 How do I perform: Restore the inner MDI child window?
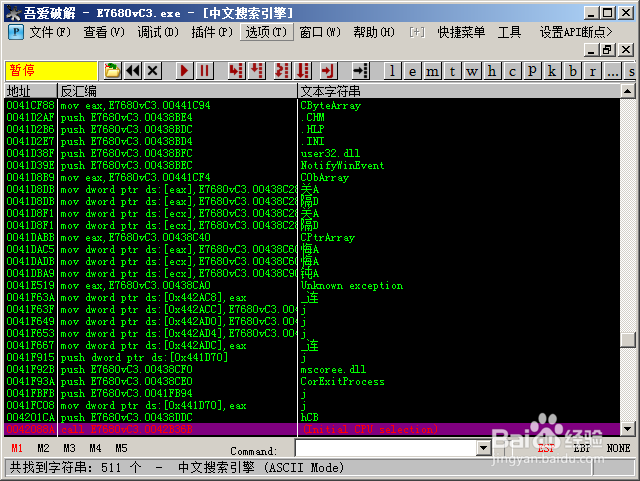click(607, 50)
